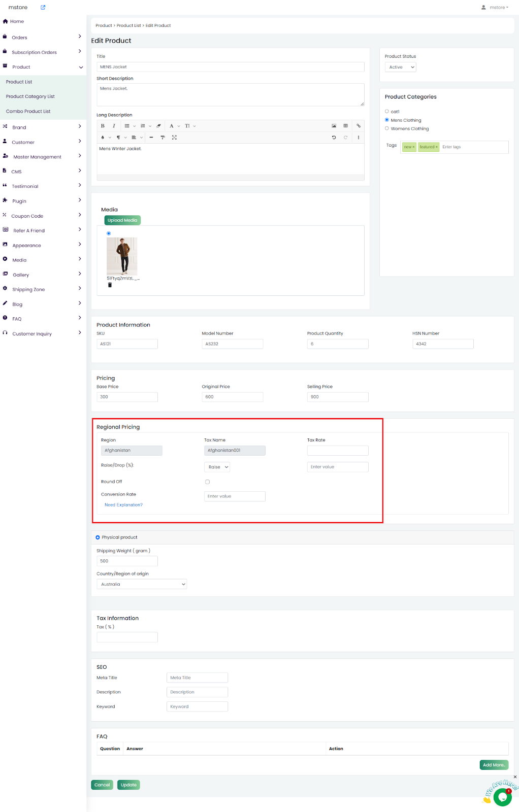Open the Product Status dropdown

[x=401, y=67]
